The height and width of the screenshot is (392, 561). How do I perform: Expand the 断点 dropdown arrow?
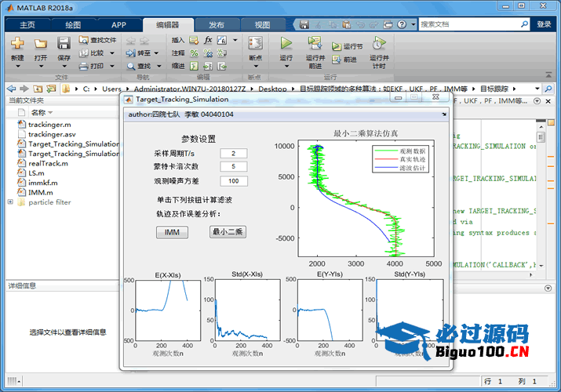tap(256, 66)
